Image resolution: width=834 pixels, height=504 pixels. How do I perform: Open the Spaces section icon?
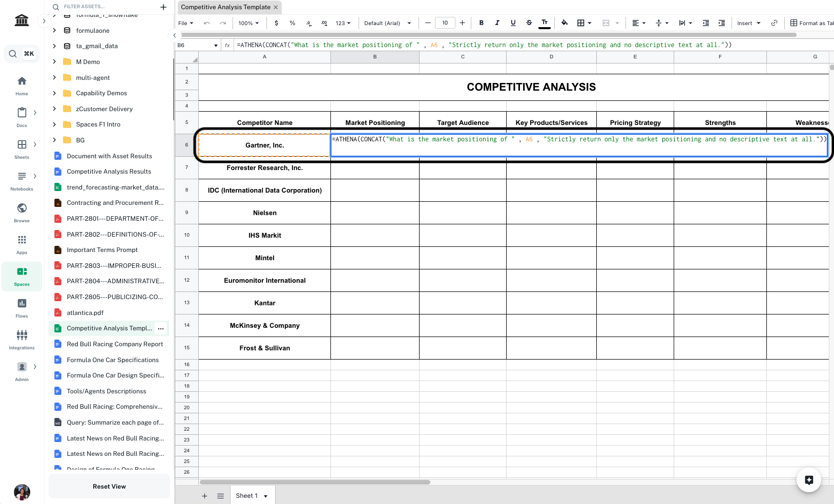[22, 271]
